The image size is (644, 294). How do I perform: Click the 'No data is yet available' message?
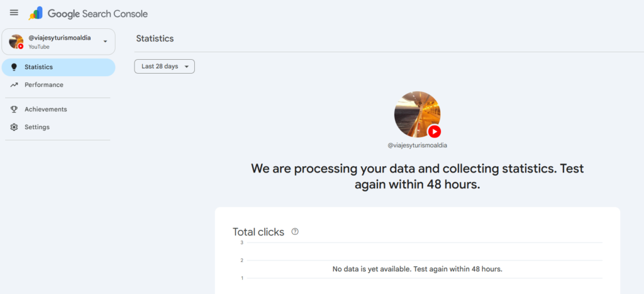point(418,269)
